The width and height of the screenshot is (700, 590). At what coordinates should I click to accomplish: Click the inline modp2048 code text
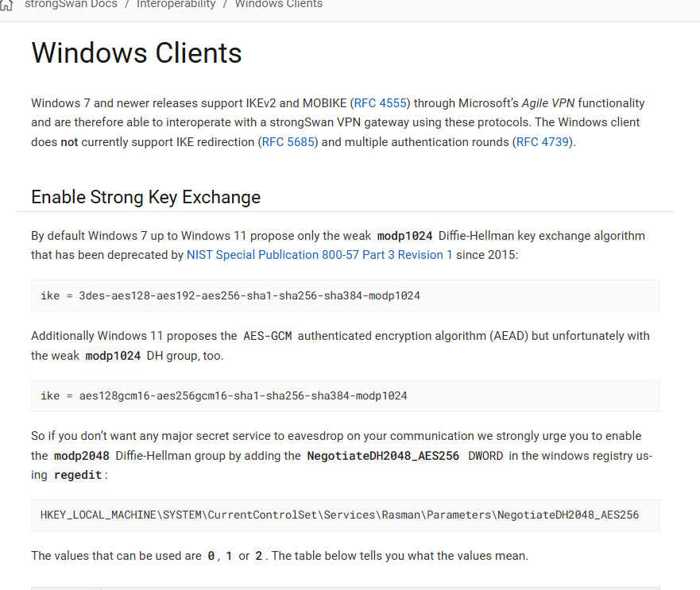pos(81,456)
